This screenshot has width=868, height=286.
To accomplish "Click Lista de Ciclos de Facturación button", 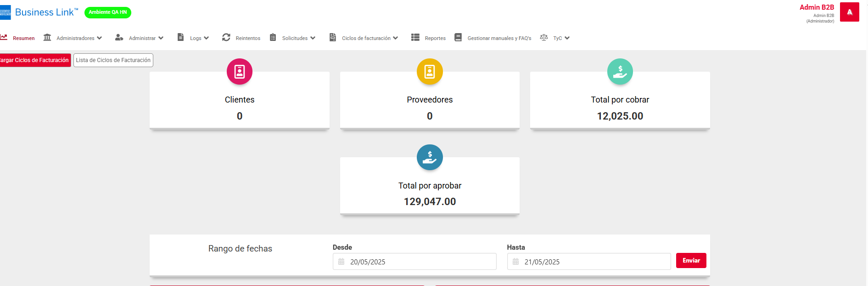I will point(113,60).
